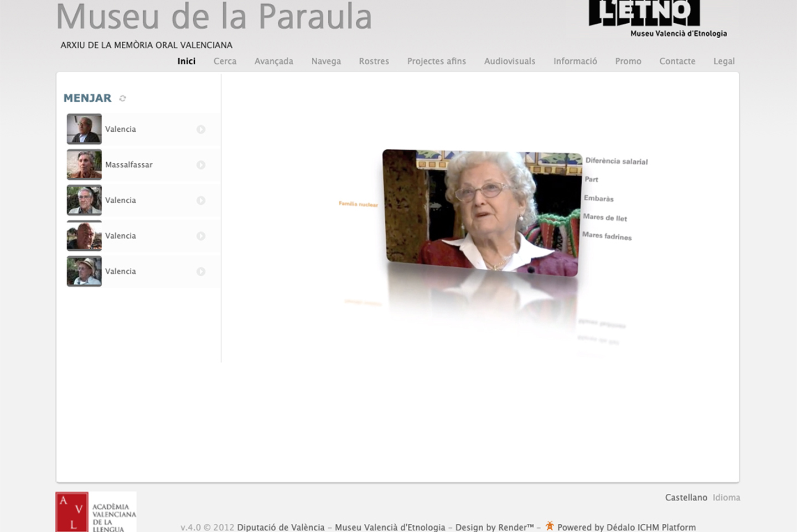Switch language to Castellano
Viewport: 797px width, 532px height.
pyautogui.click(x=686, y=498)
